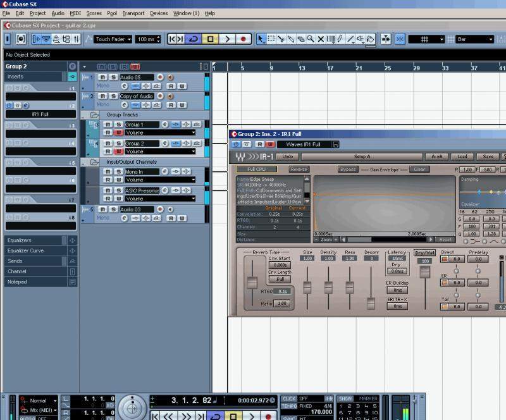Click the Dry/Wet fader in IR-1

424,271
